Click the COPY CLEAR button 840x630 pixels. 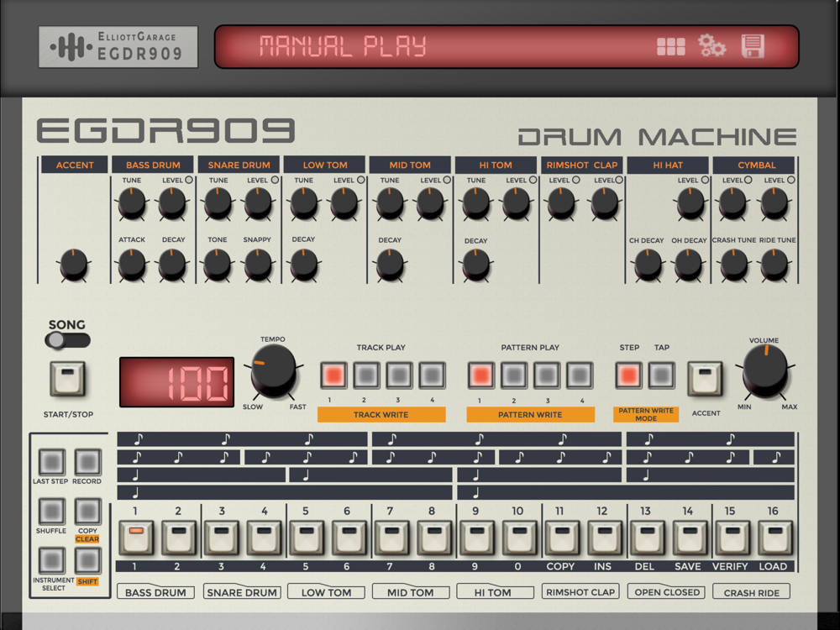coord(87,511)
